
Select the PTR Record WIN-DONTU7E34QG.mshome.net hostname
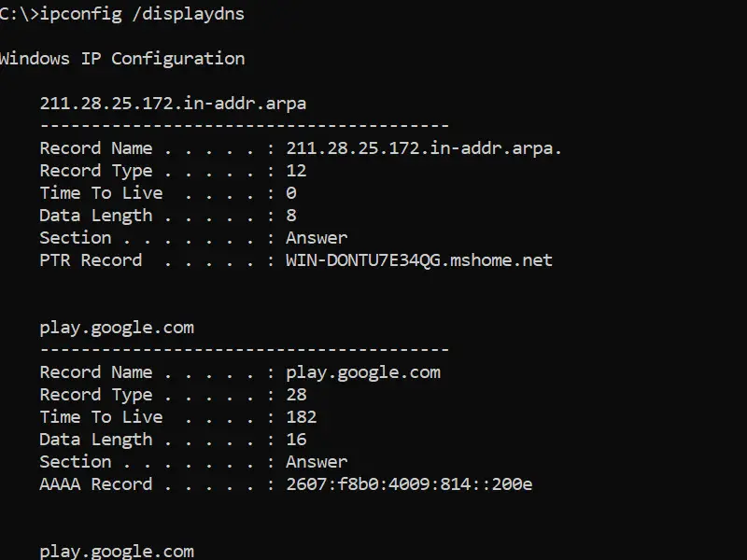point(419,260)
